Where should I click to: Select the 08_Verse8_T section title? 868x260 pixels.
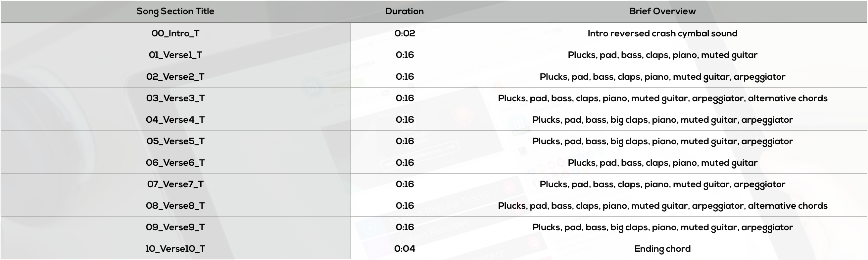click(x=175, y=206)
